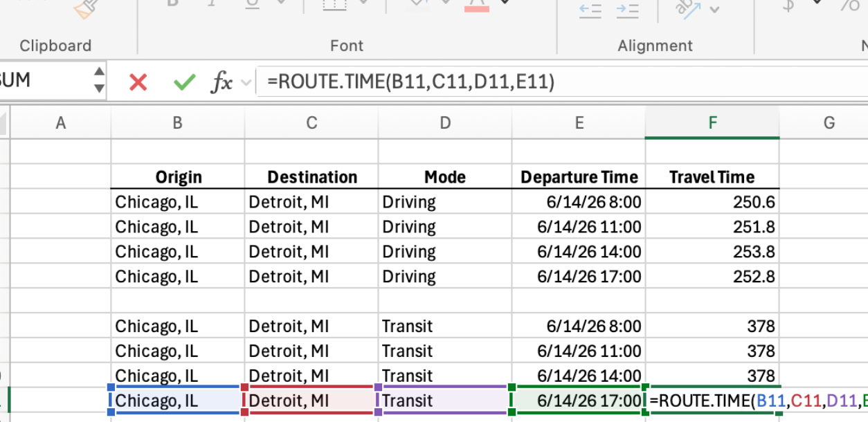This screenshot has width=868, height=422.
Task: Click the Name Box stepper arrows
Action: (100, 80)
